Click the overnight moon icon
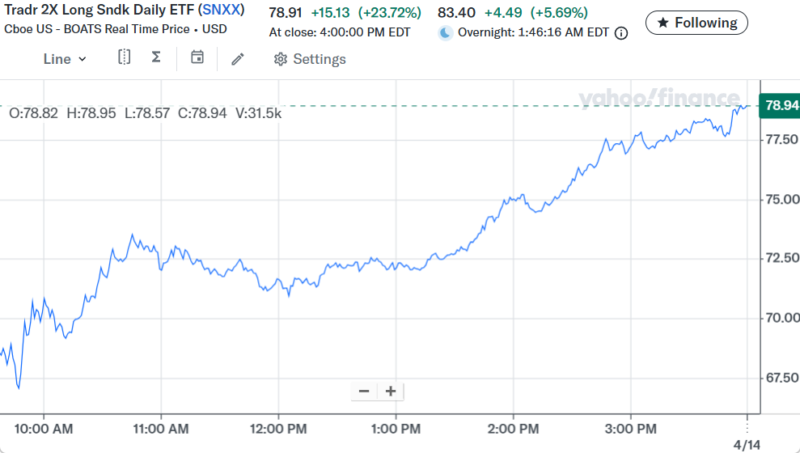This screenshot has width=800, height=453. point(446,33)
